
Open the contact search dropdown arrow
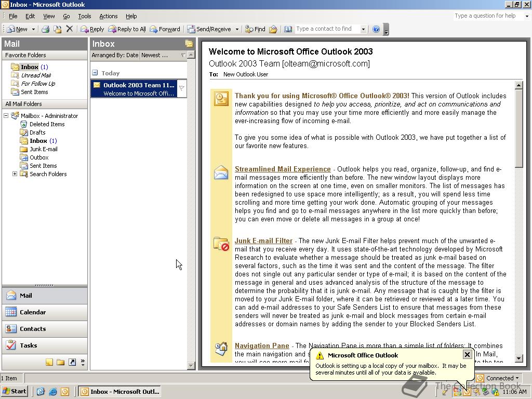(x=363, y=29)
